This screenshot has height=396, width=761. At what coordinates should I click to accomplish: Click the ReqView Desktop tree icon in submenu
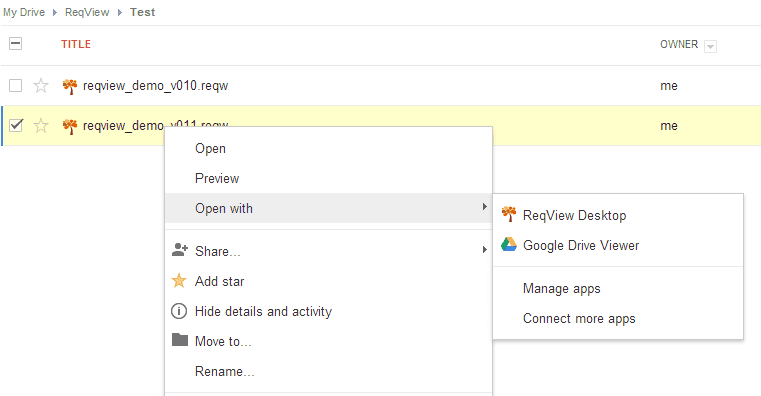[x=509, y=214]
